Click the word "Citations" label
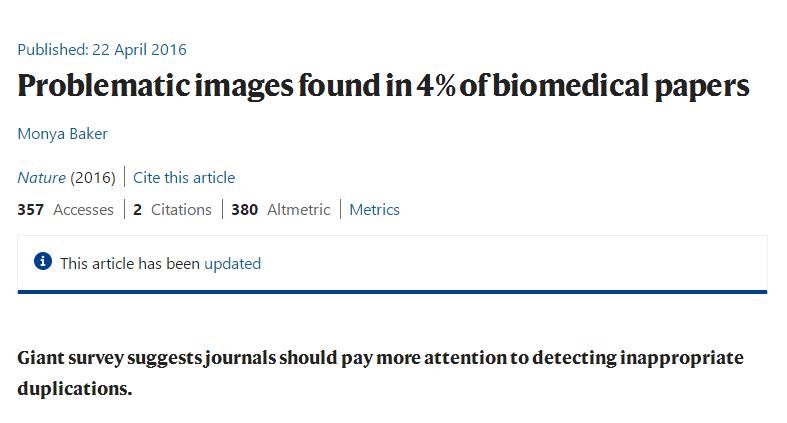Viewport: 787px width, 423px height. tap(181, 210)
